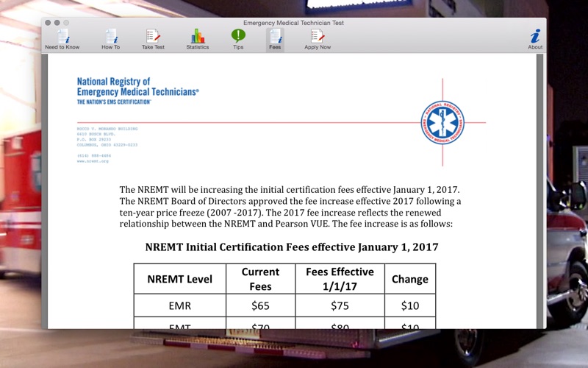Start the Take Test tool

[x=153, y=40]
